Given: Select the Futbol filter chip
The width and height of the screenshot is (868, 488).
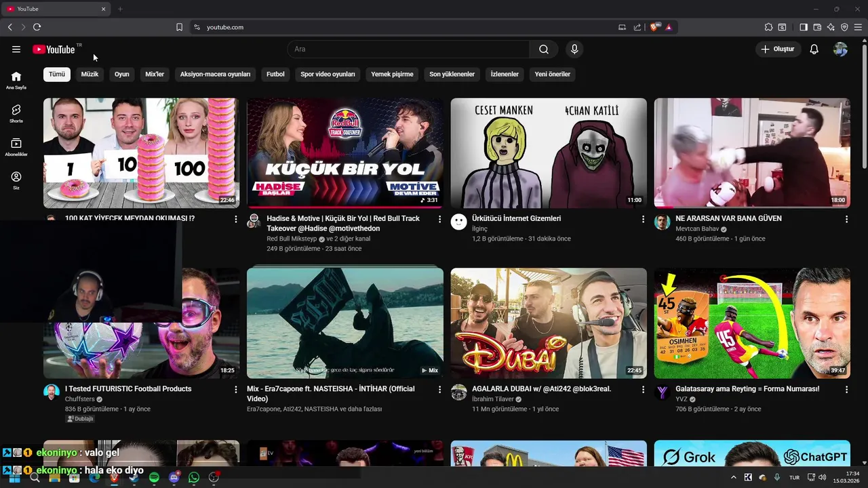Looking at the screenshot, I should pyautogui.click(x=275, y=74).
